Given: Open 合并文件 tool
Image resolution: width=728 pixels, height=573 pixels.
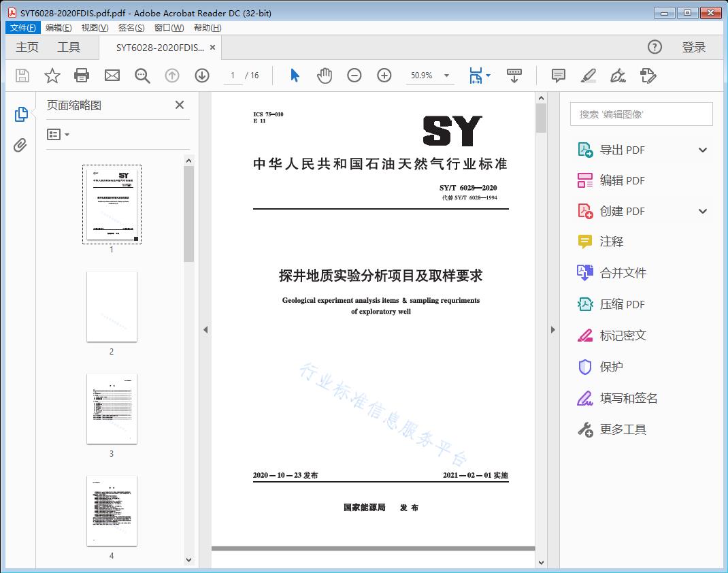Looking at the screenshot, I should [x=623, y=273].
